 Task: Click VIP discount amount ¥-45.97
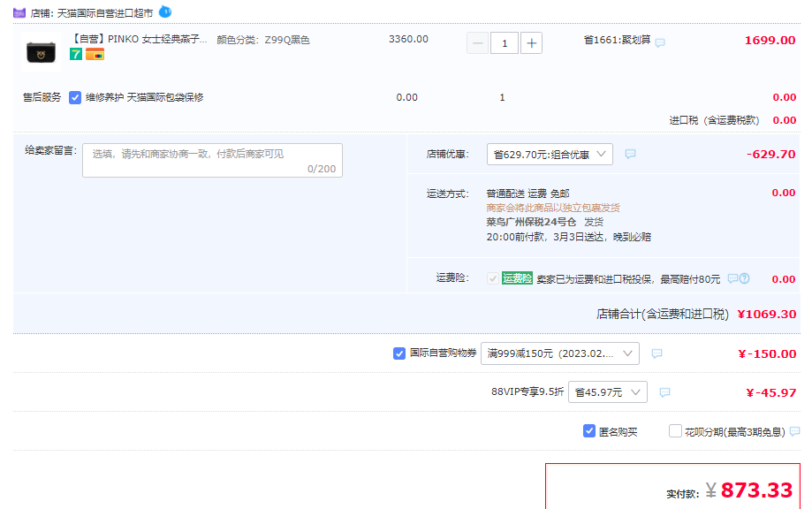771,393
